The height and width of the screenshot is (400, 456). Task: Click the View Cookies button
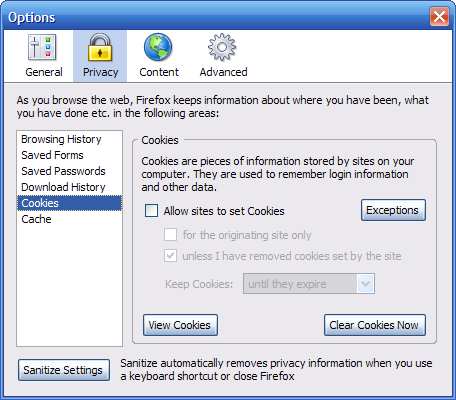tap(180, 325)
